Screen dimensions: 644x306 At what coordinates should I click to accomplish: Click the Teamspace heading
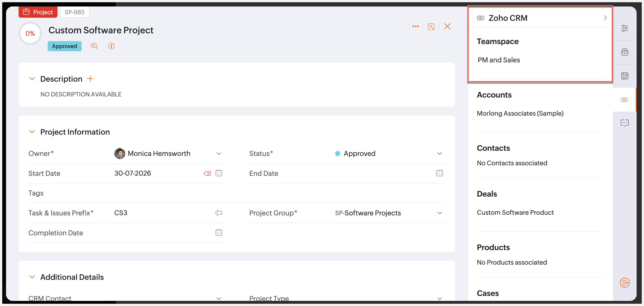[498, 42]
